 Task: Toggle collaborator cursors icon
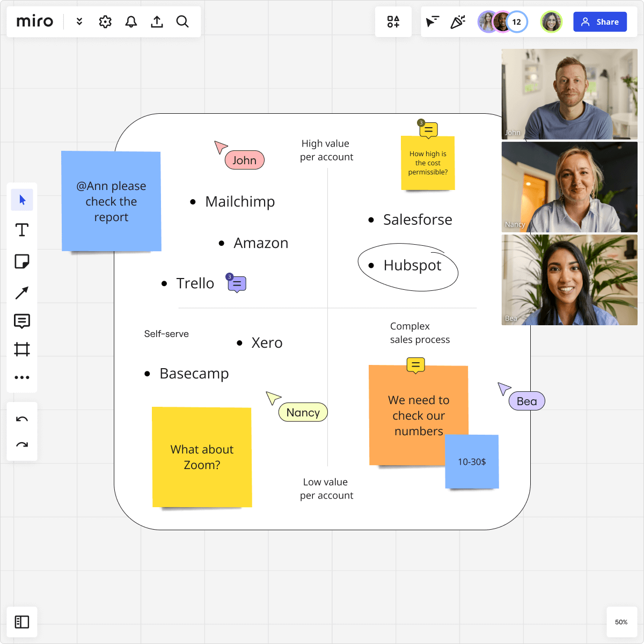(432, 21)
